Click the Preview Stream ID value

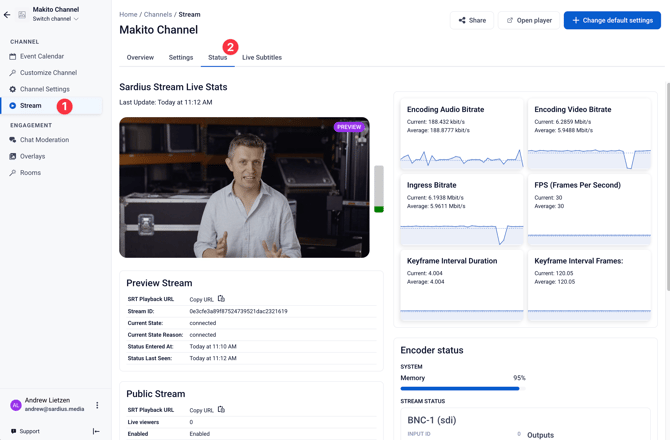[x=238, y=311]
